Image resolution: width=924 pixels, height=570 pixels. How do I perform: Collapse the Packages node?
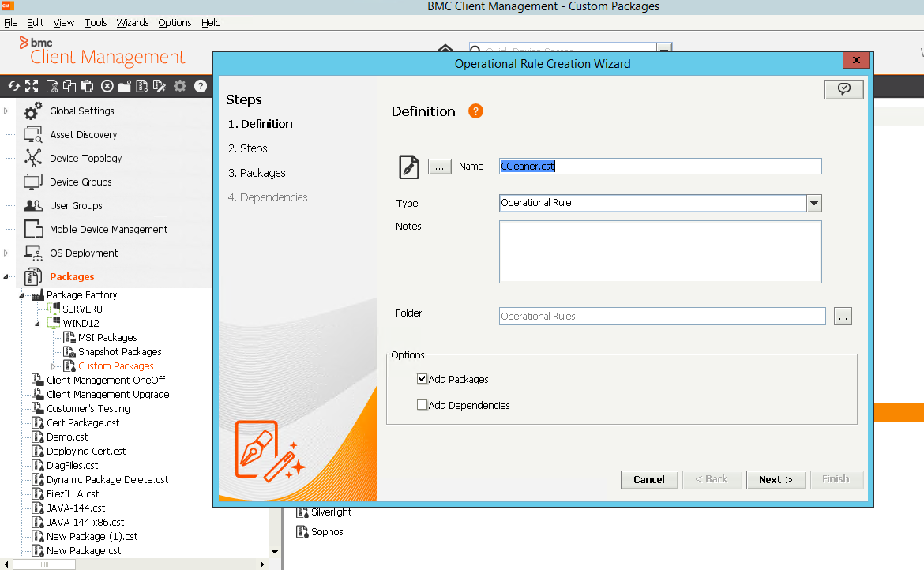click(6, 277)
